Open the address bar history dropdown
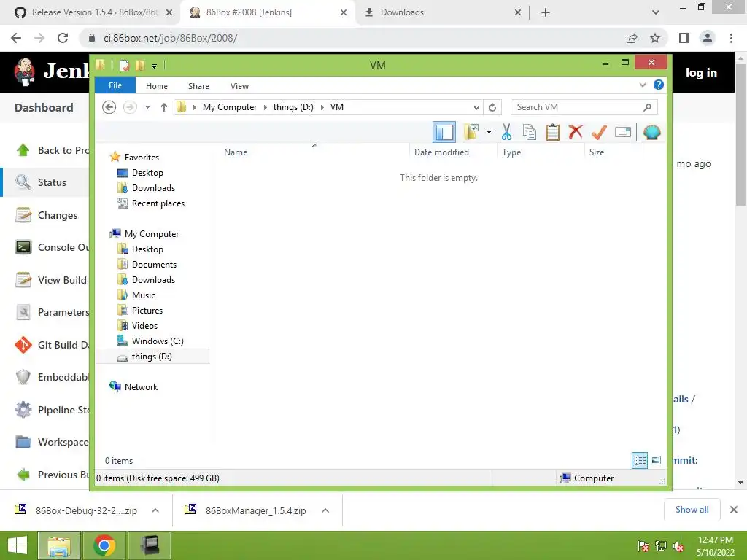The image size is (747, 560). pos(476,107)
